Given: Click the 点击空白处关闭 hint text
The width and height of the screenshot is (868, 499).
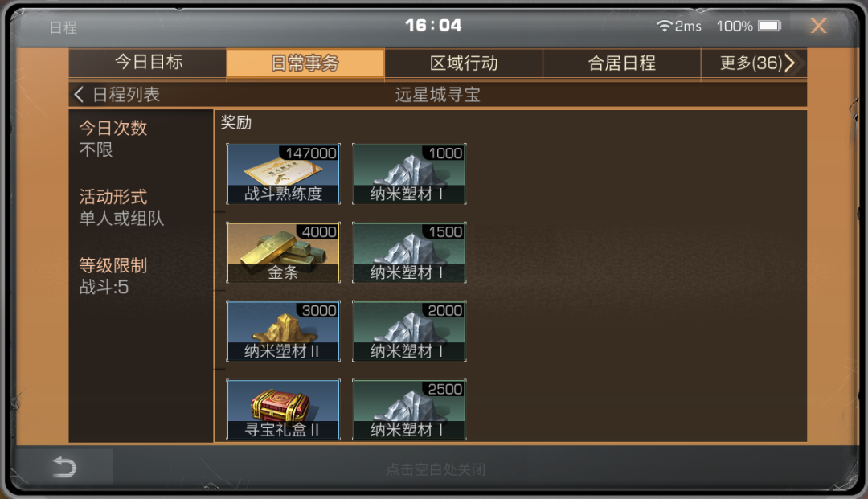Looking at the screenshot, I should (x=436, y=470).
